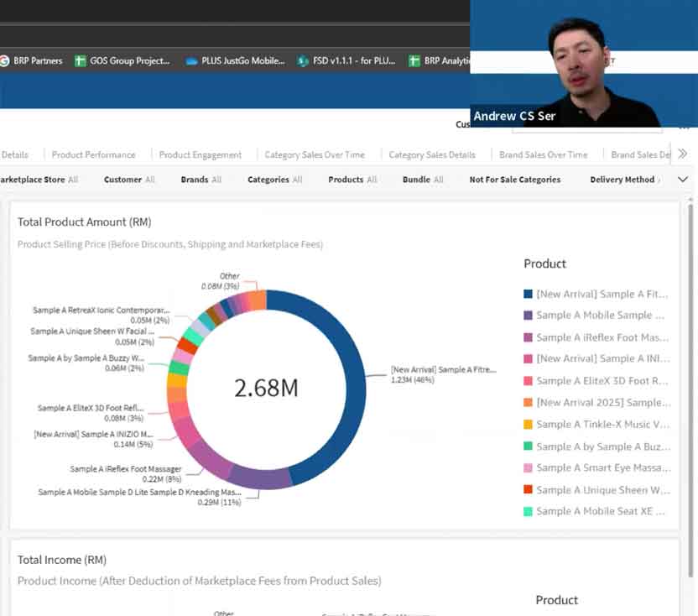Open the Product Engagement tab

pos(201,154)
